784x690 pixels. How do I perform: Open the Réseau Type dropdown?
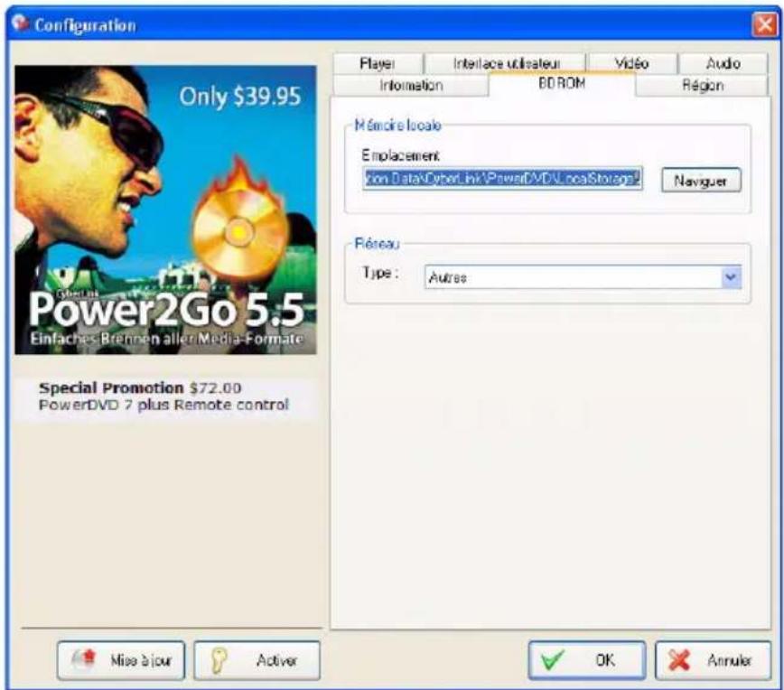click(583, 277)
